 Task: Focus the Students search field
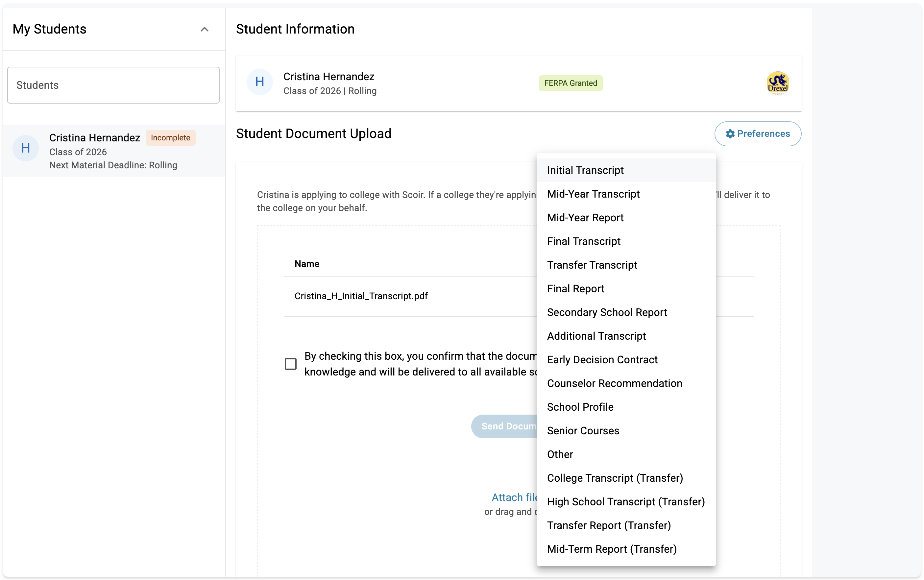113,85
